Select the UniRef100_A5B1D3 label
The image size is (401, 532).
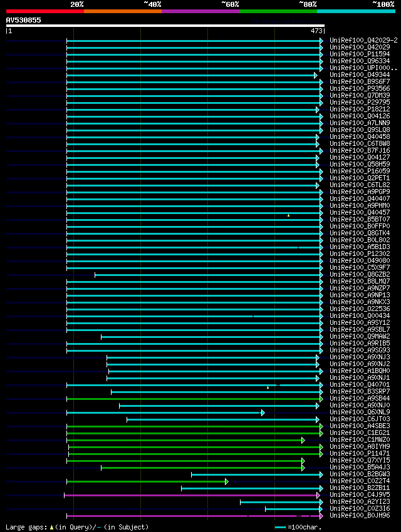click(360, 247)
